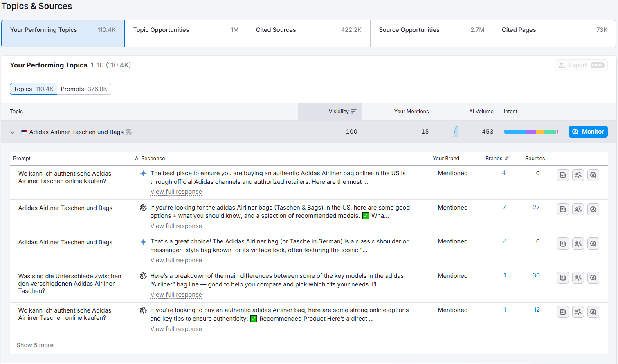Click the Gemini spark icon beside the first response

coord(143,173)
